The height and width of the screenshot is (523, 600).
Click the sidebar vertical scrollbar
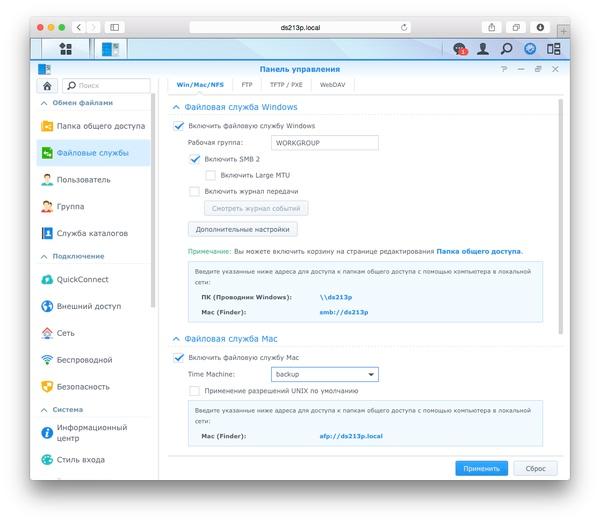tap(153, 199)
